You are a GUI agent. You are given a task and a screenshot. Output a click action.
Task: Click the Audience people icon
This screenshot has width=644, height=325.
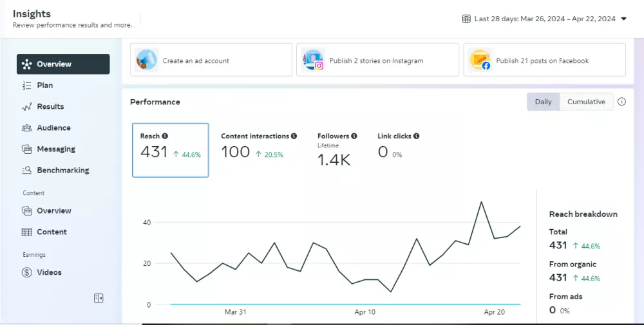26,127
